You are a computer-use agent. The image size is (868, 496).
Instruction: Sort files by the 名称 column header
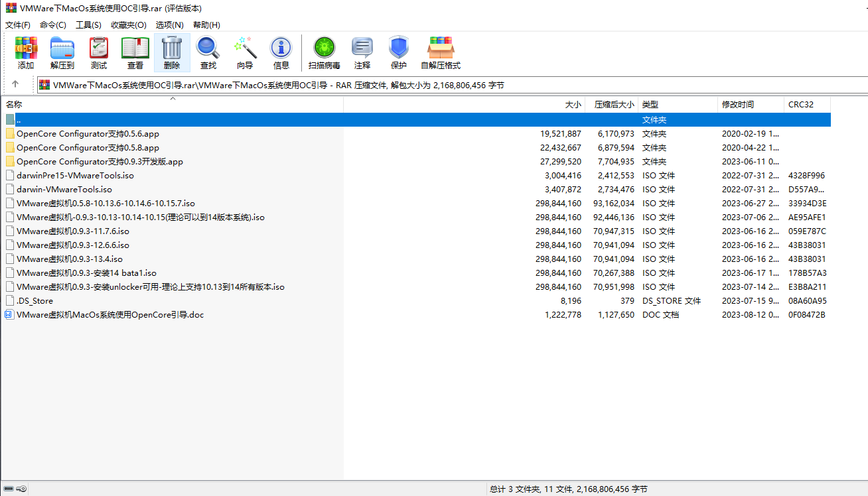[13, 104]
